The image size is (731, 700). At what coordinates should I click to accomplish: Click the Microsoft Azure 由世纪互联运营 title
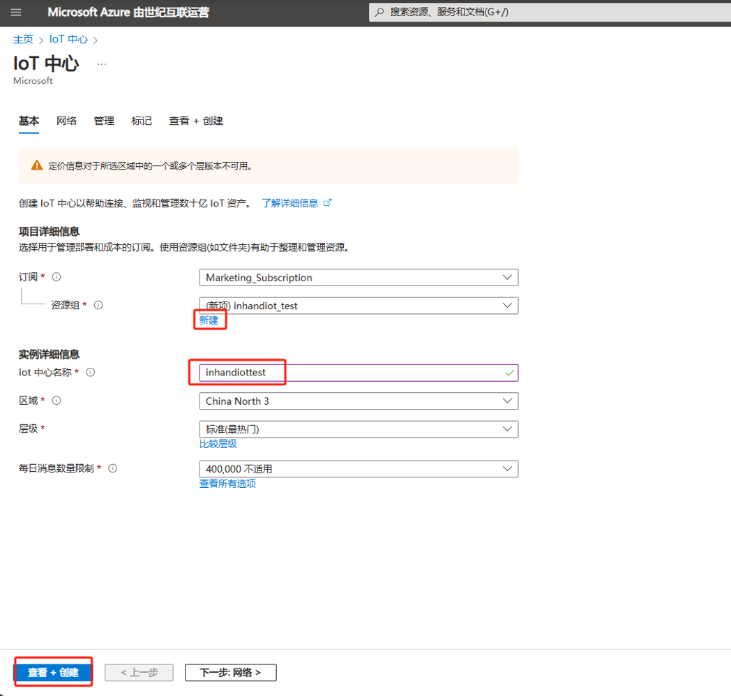coord(128,12)
